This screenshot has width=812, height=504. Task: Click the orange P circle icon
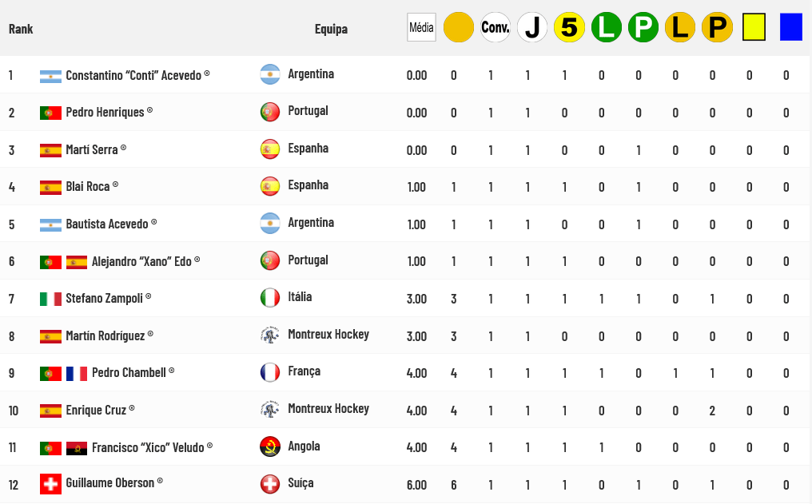(x=717, y=27)
